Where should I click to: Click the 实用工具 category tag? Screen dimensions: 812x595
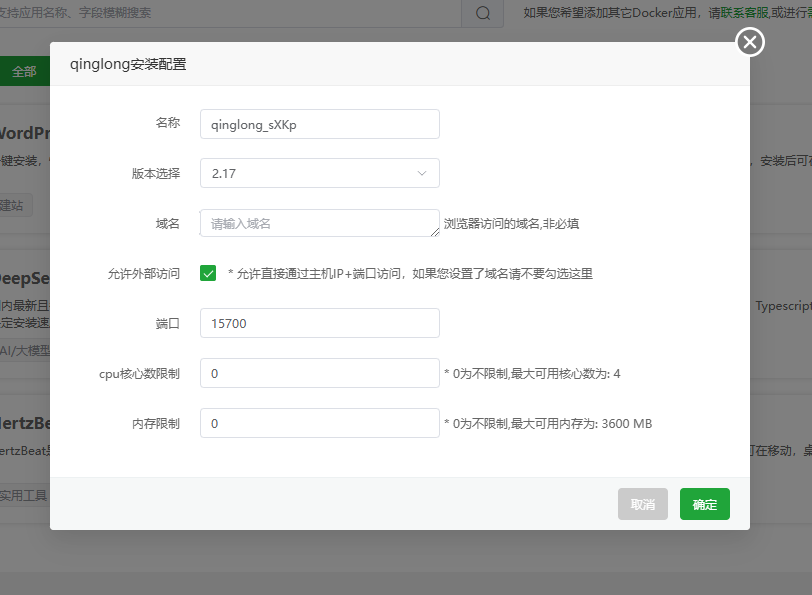[24, 495]
